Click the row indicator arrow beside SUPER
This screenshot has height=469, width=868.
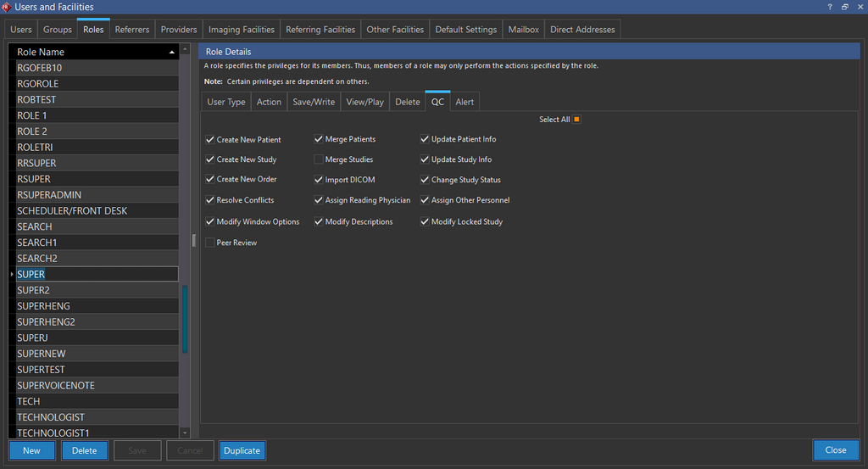[12, 275]
